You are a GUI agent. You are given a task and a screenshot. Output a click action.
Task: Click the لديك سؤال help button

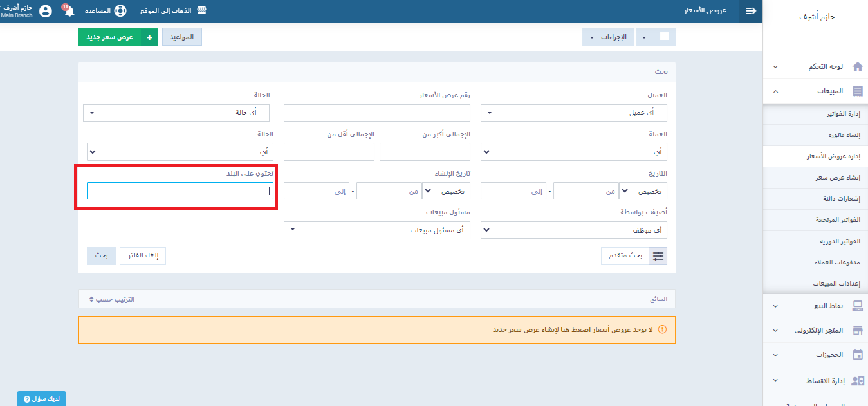(41, 399)
